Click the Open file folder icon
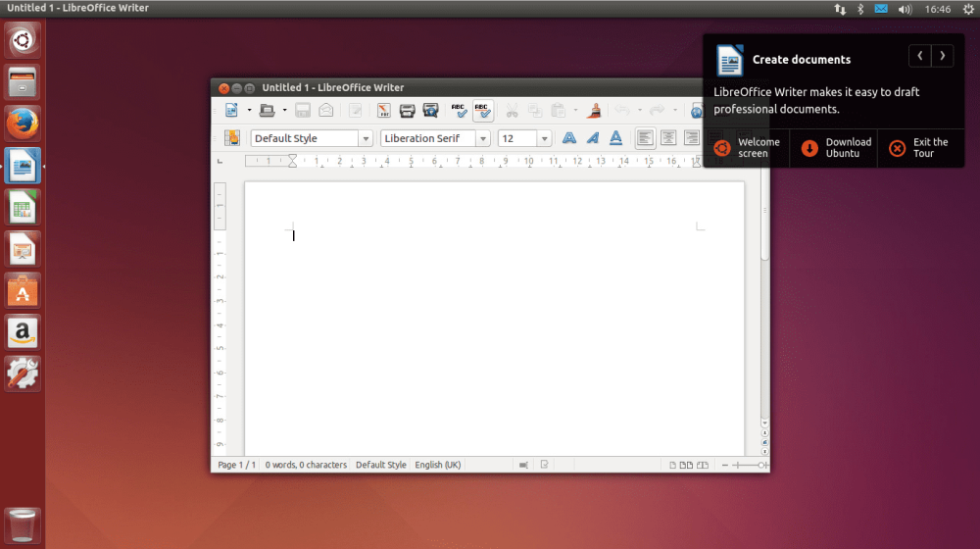 (x=267, y=111)
